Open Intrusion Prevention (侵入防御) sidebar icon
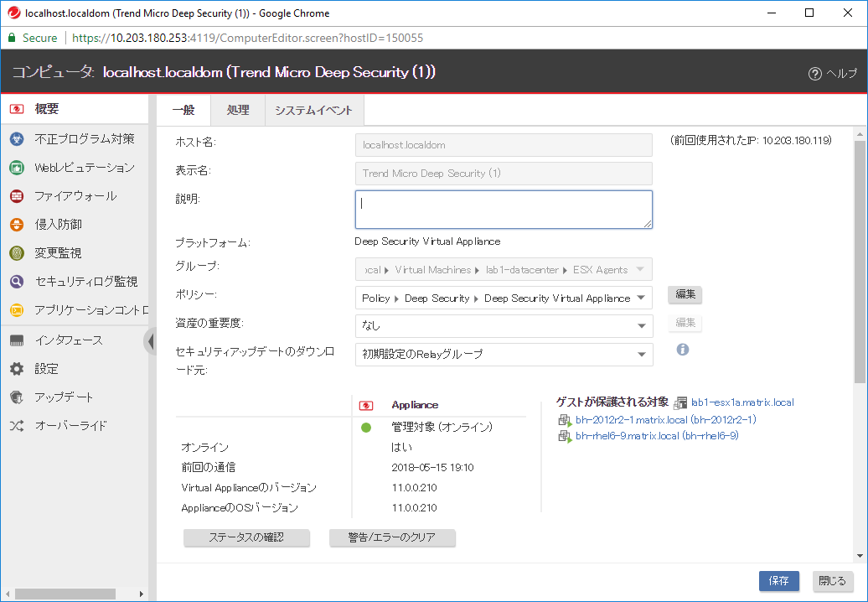Image resolution: width=868 pixels, height=602 pixels. (x=16, y=225)
